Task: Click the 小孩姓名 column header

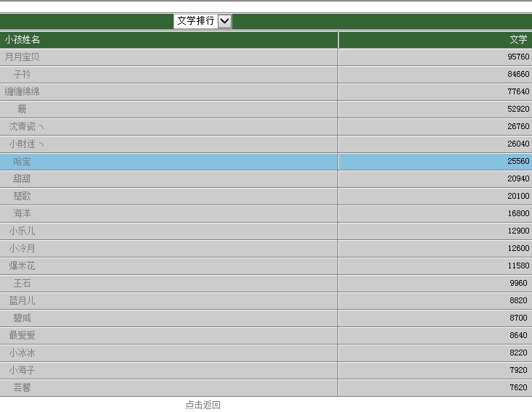Action: coord(22,40)
